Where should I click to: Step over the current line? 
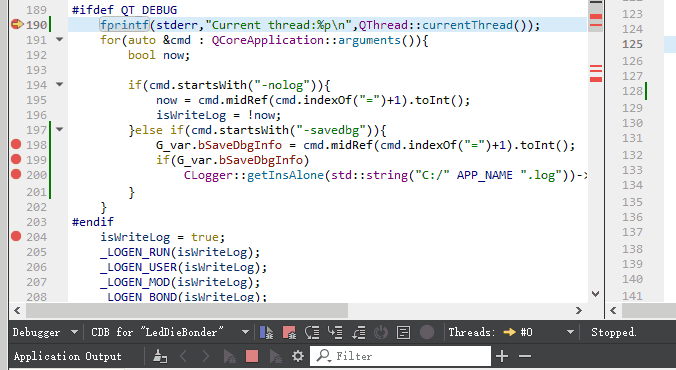point(312,332)
